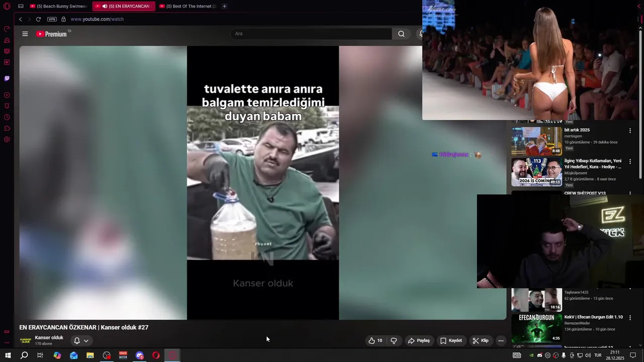Open the 'İlginç Yılbaşı Kutlamaları' video title
644x362 pixels.
pos(593,163)
